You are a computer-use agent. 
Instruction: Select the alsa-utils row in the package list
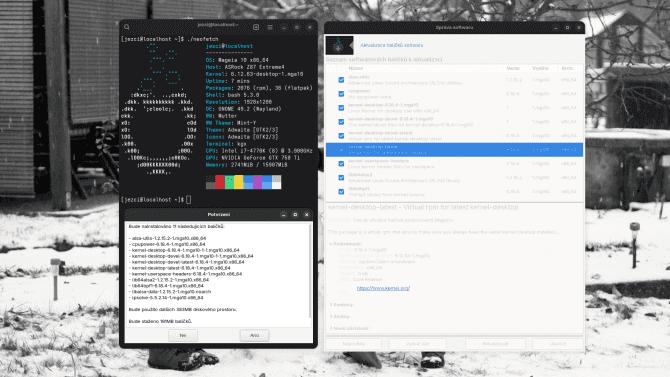click(x=455, y=80)
